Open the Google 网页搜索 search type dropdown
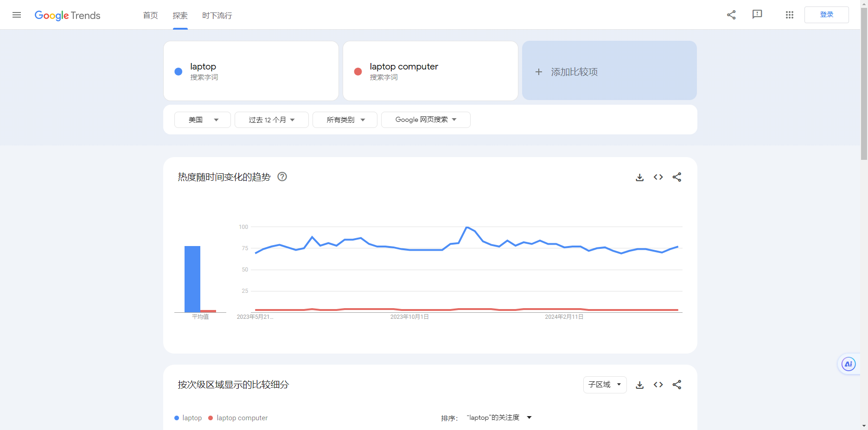This screenshot has height=430, width=868. 426,120
